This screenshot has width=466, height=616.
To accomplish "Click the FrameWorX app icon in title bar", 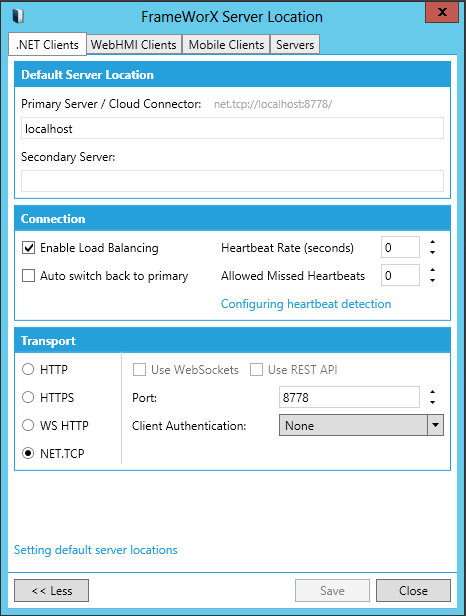I will click(18, 16).
